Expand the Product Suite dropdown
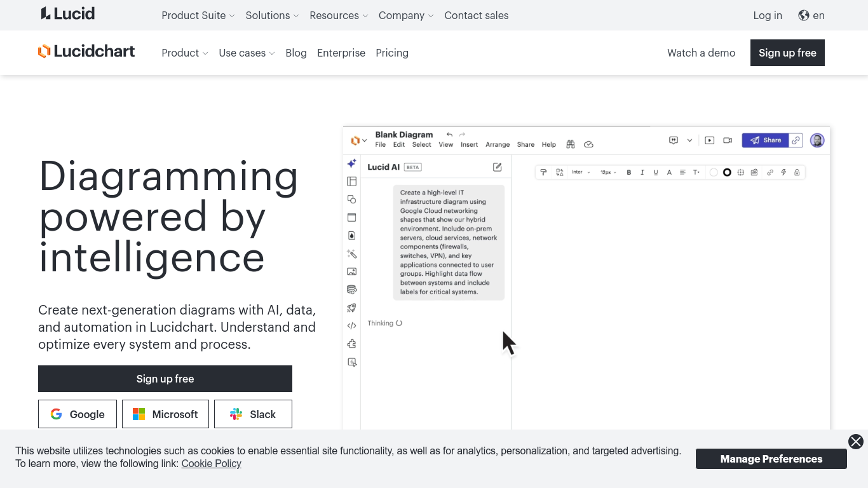This screenshot has height=488, width=868. tap(198, 15)
